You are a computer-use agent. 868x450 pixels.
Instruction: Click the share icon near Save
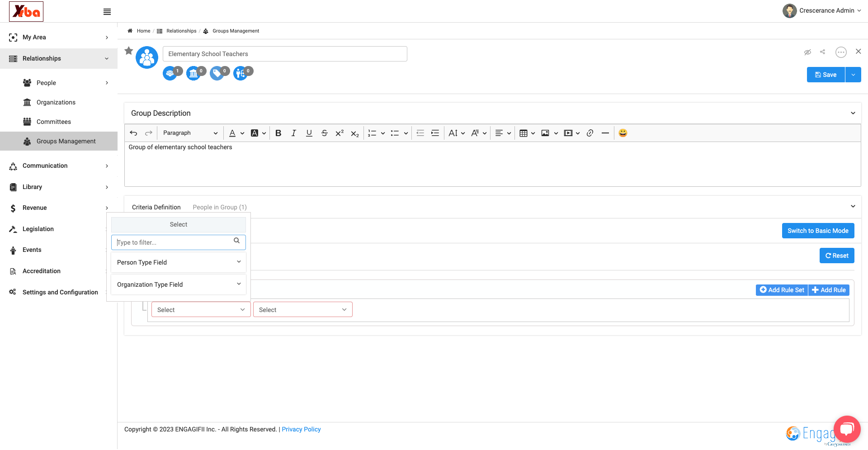pyautogui.click(x=823, y=52)
